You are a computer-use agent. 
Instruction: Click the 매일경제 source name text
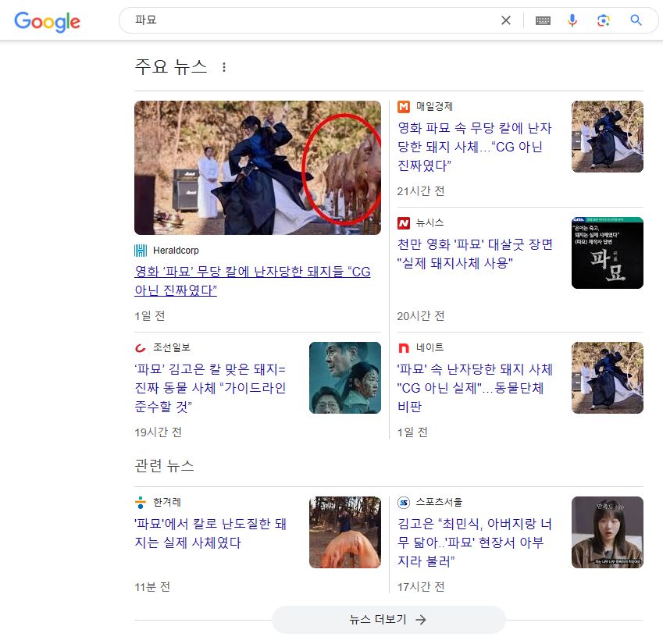(x=434, y=106)
